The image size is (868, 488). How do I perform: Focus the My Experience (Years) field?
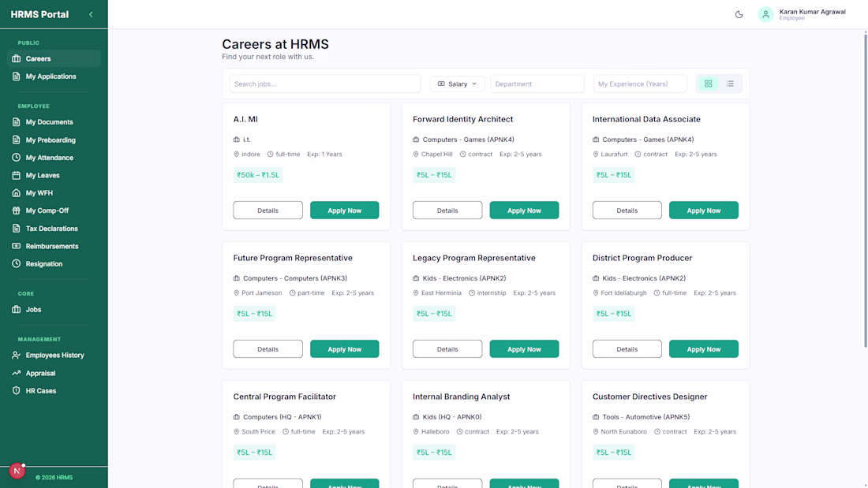point(640,84)
